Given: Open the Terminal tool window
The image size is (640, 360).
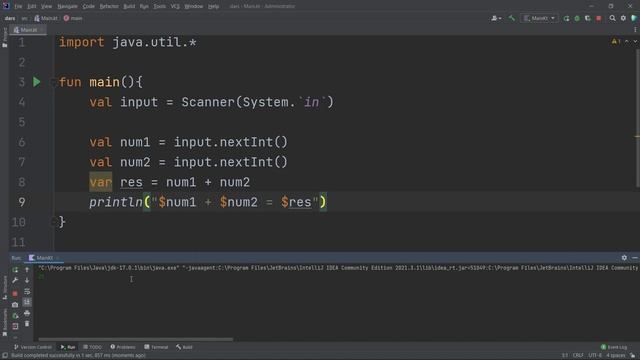Looking at the screenshot, I should [156, 347].
